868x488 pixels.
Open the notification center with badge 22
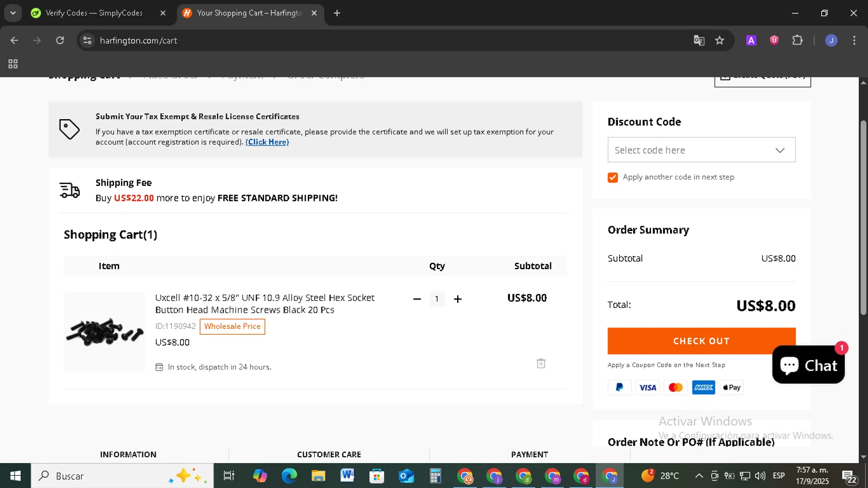tap(849, 476)
